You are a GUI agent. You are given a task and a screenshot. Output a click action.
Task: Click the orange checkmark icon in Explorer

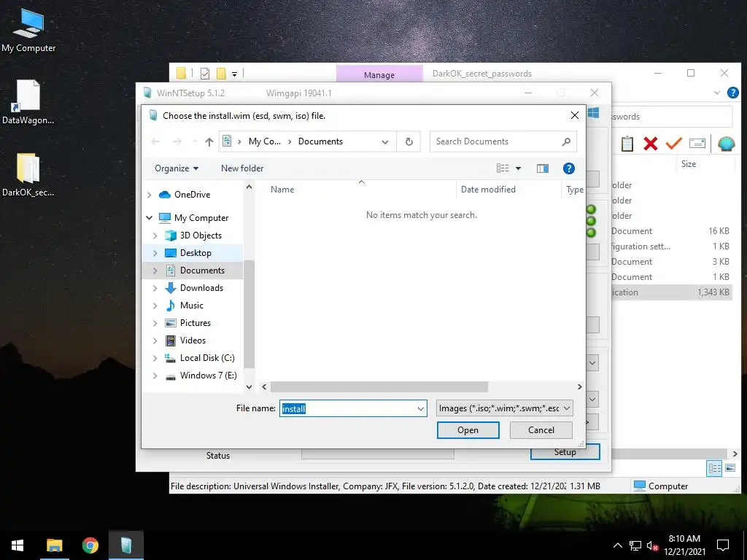[673, 144]
